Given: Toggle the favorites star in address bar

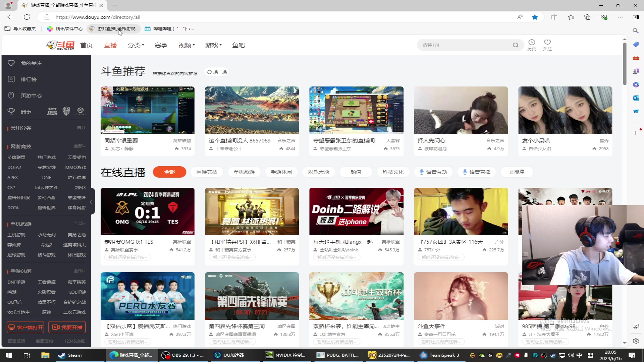Looking at the screenshot, I should tap(535, 17).
